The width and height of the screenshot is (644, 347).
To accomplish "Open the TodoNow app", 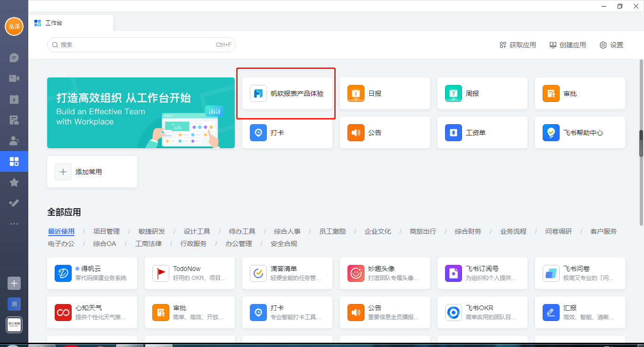I will [x=190, y=273].
